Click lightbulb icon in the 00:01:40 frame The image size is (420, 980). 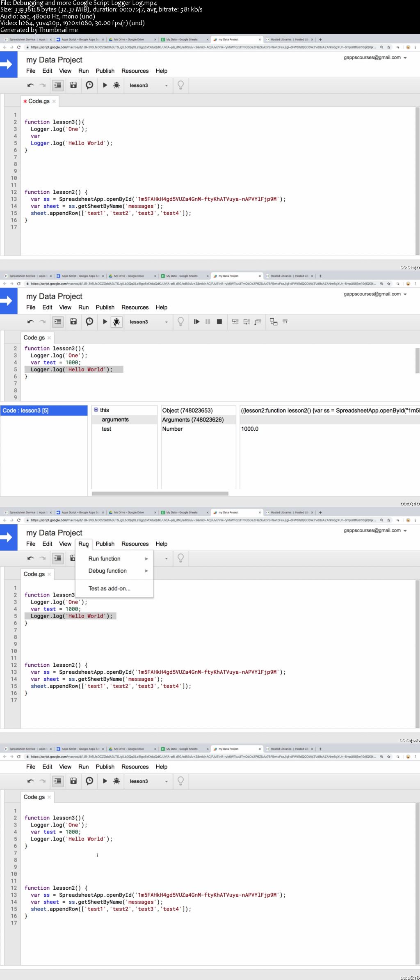(180, 85)
